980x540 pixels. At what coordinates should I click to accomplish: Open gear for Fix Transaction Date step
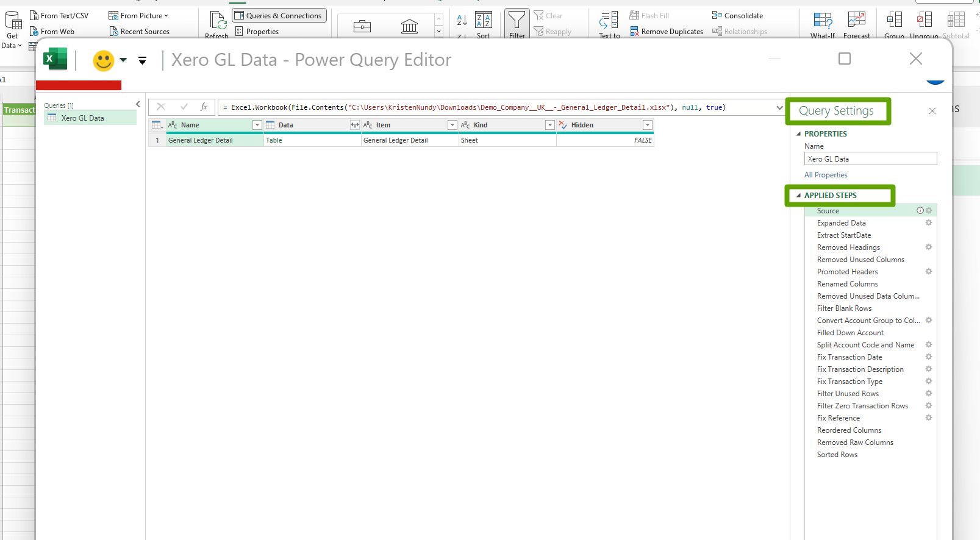coord(929,357)
